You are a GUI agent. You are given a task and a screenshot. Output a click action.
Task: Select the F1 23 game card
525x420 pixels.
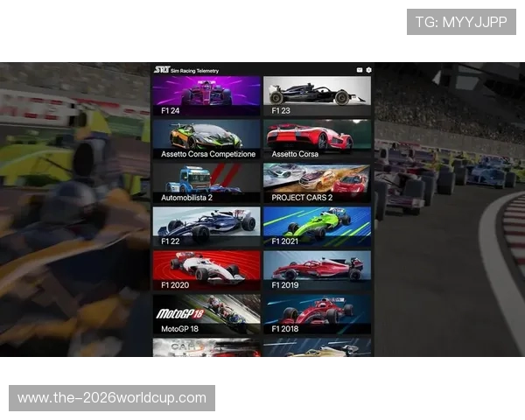pos(317,96)
